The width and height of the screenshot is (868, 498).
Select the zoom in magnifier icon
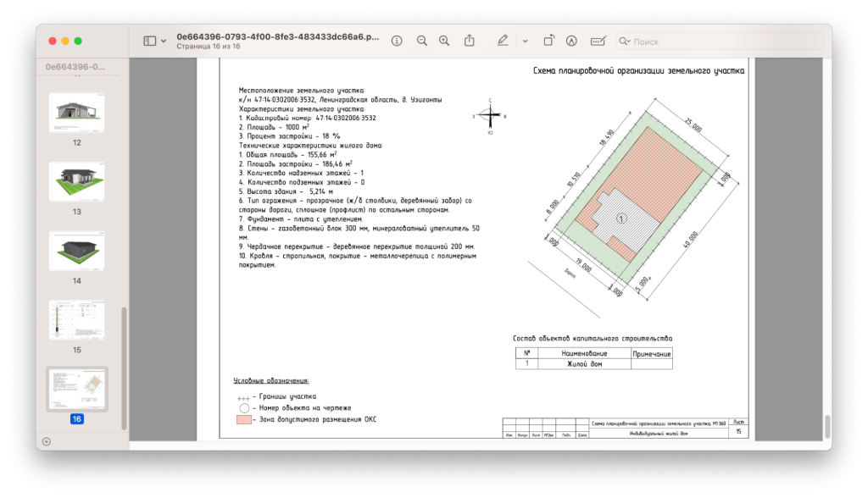point(444,40)
